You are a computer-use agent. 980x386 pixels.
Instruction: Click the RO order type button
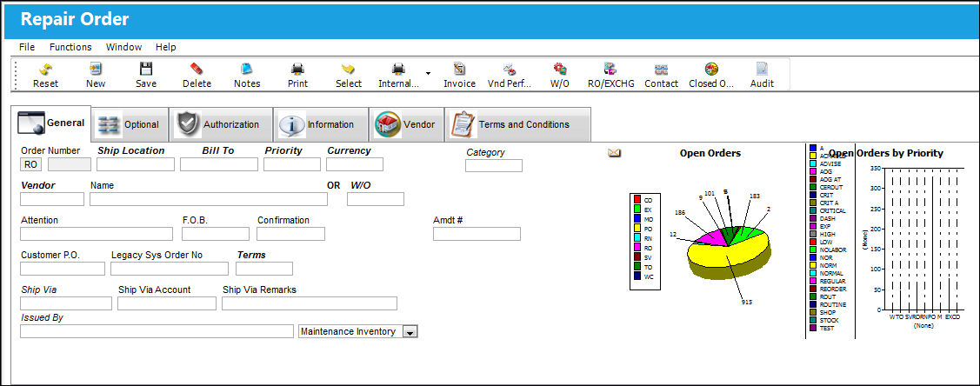[30, 164]
